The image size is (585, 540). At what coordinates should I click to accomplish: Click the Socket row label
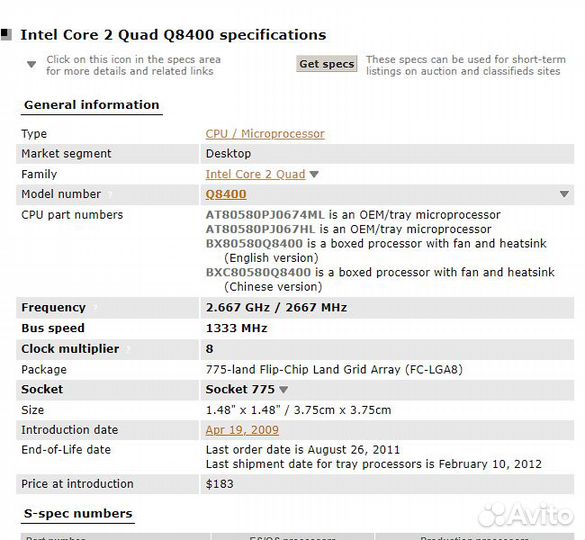click(x=42, y=390)
